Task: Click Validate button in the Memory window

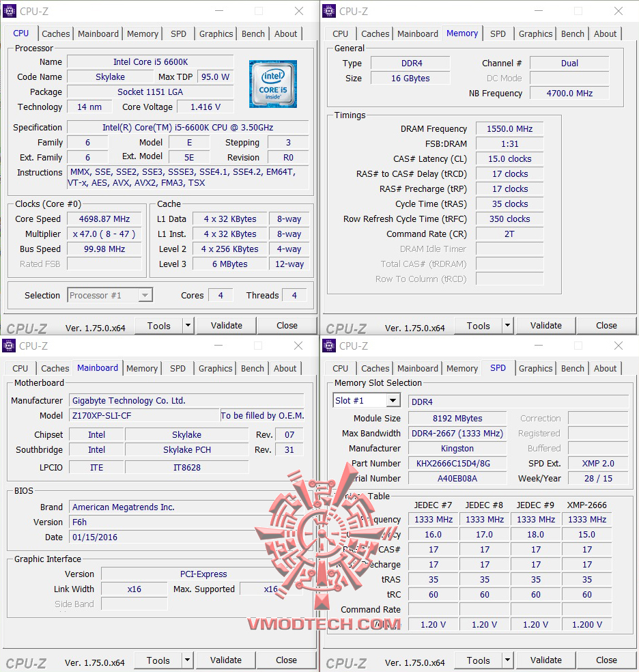Action: click(x=546, y=326)
